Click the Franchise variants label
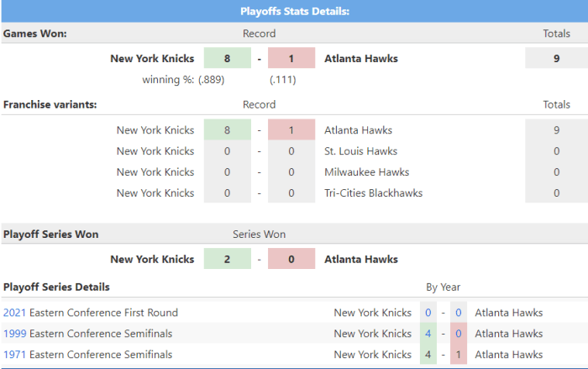 (50, 105)
